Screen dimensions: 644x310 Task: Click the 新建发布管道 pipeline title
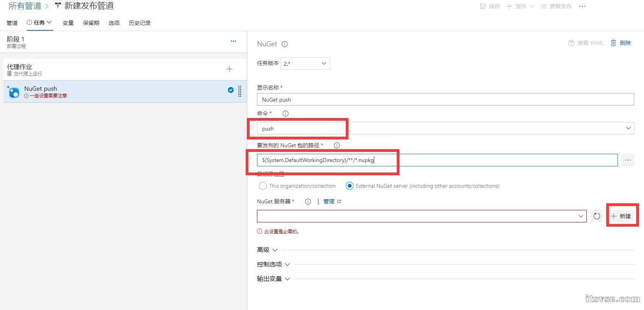[89, 6]
